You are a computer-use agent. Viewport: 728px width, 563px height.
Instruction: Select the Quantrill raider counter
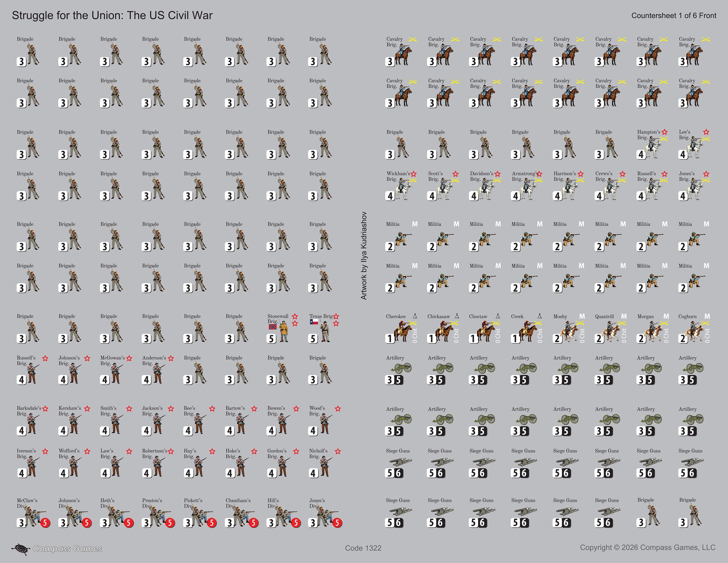coord(611,328)
